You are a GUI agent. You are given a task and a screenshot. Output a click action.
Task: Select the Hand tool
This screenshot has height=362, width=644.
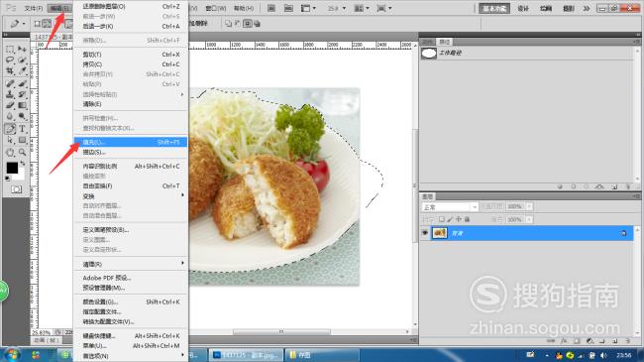(10, 152)
